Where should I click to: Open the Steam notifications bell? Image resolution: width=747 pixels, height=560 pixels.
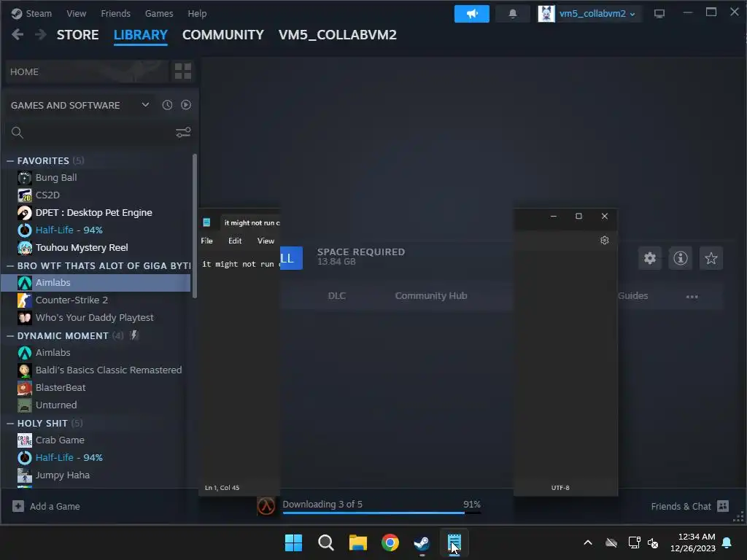tap(513, 14)
